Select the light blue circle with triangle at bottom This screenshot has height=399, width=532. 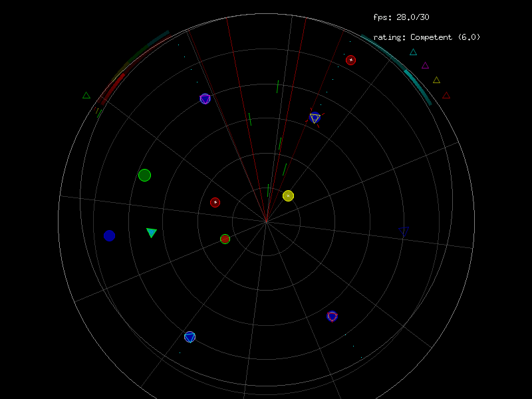click(x=190, y=337)
